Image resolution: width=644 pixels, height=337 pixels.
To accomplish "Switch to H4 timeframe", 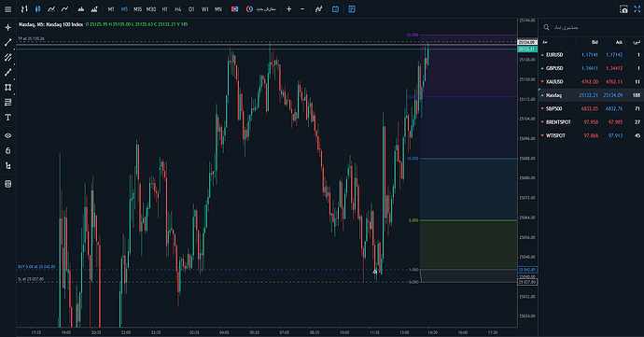I will point(178,9).
